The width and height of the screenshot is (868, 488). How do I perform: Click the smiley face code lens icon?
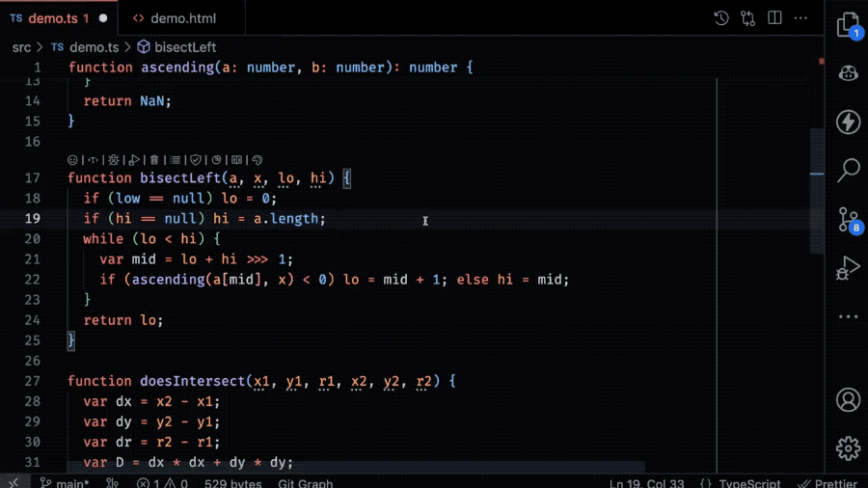(72, 160)
